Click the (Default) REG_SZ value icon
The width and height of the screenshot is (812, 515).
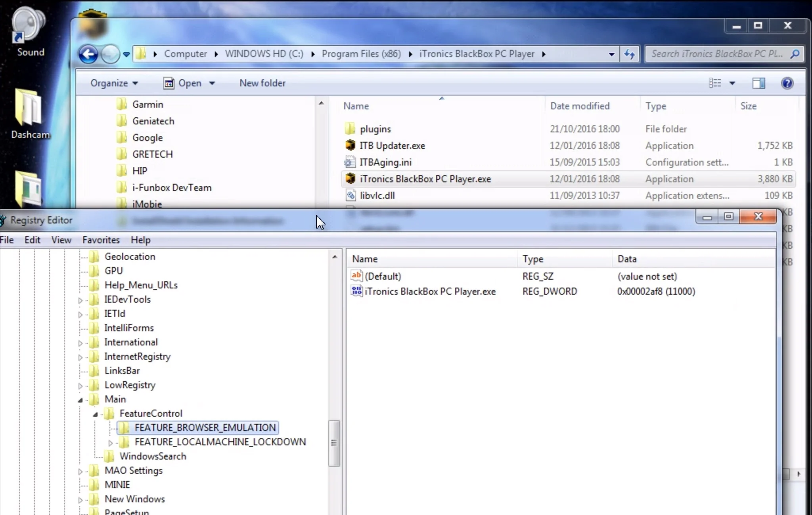point(356,276)
